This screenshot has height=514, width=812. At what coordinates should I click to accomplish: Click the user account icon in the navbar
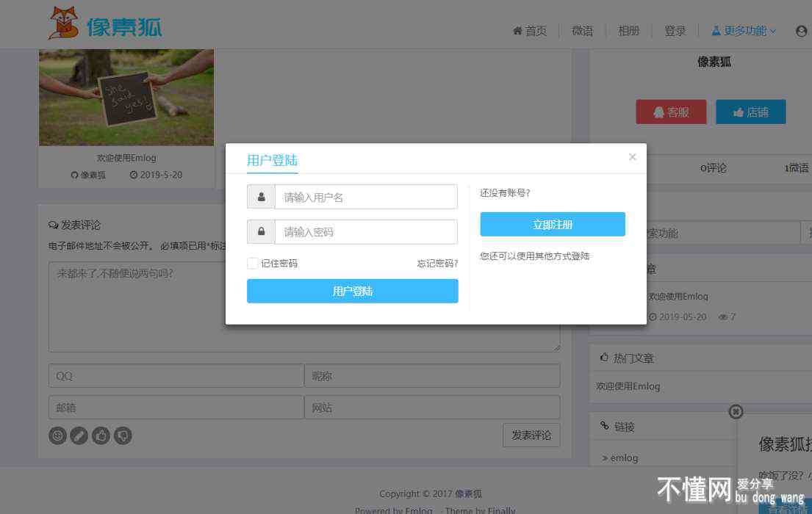click(x=801, y=31)
